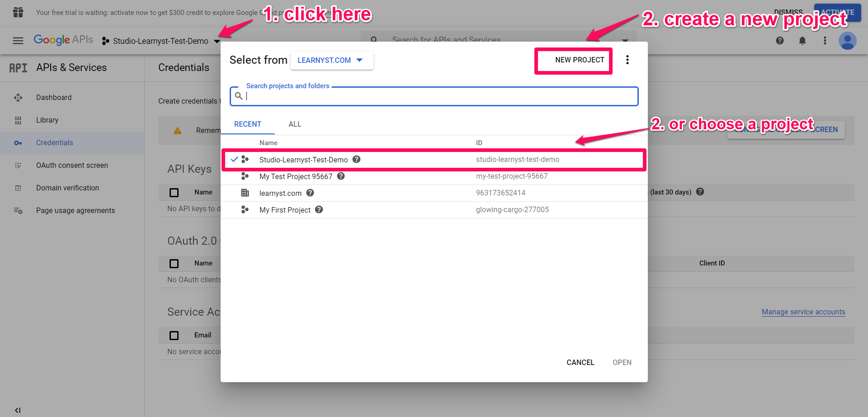Collapse the left sidebar
868x417 pixels.
[18, 410]
